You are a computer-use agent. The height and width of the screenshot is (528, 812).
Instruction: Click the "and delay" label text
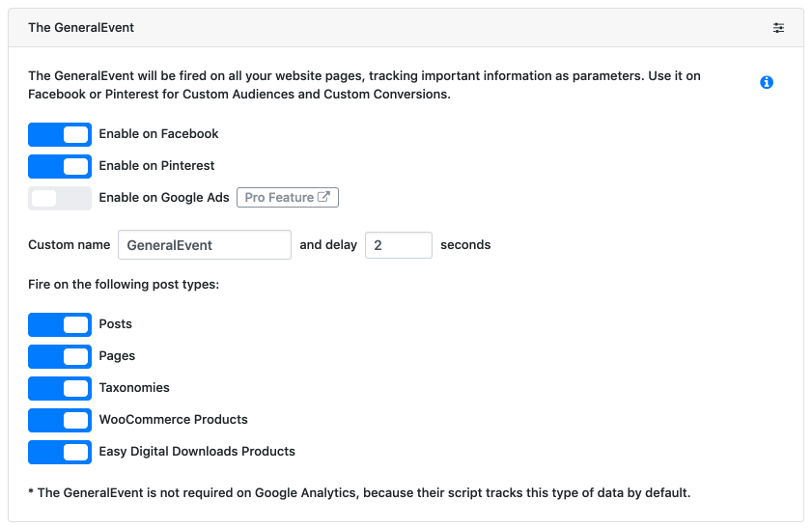click(x=328, y=245)
